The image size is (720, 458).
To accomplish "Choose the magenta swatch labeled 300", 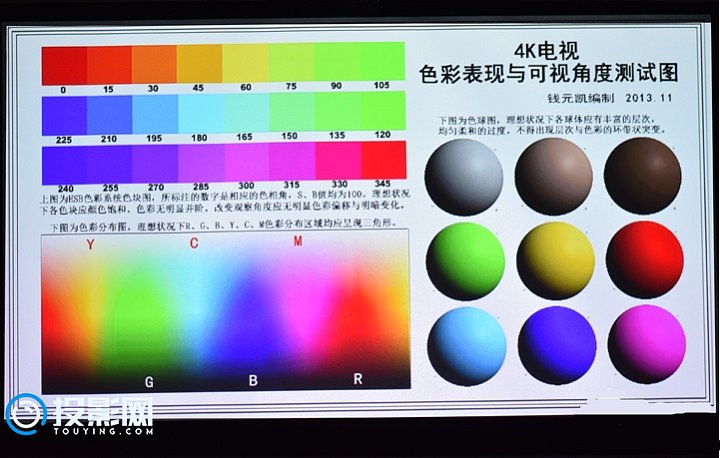I will pos(245,160).
